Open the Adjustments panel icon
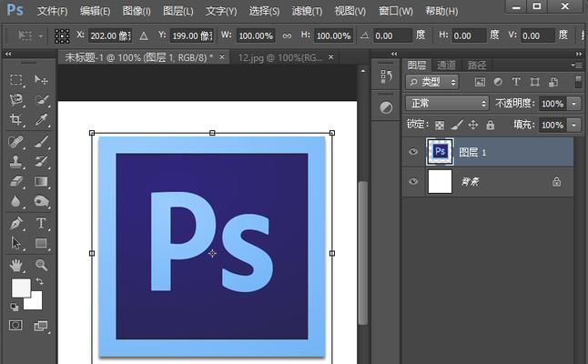 coord(386,108)
